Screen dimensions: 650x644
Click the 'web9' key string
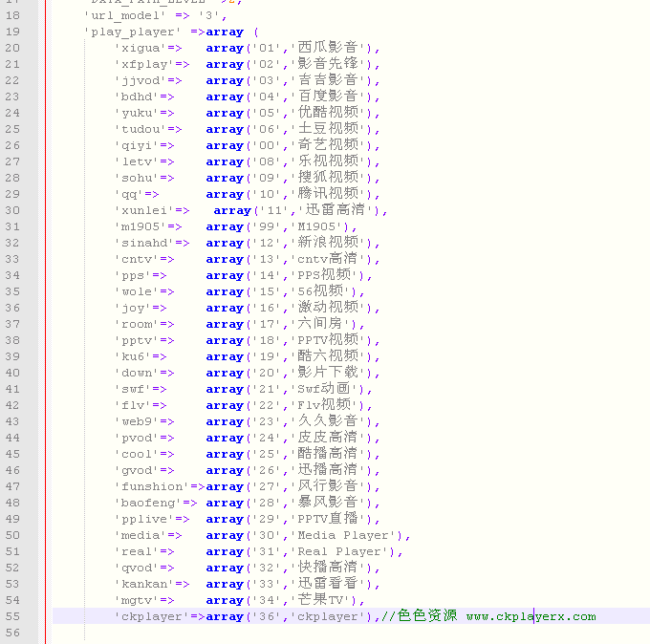click(x=137, y=422)
